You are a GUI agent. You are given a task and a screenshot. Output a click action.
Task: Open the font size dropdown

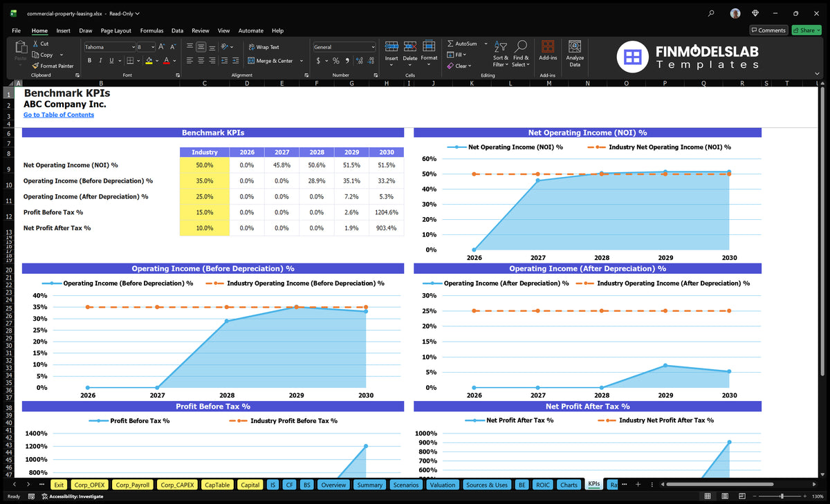tap(152, 47)
